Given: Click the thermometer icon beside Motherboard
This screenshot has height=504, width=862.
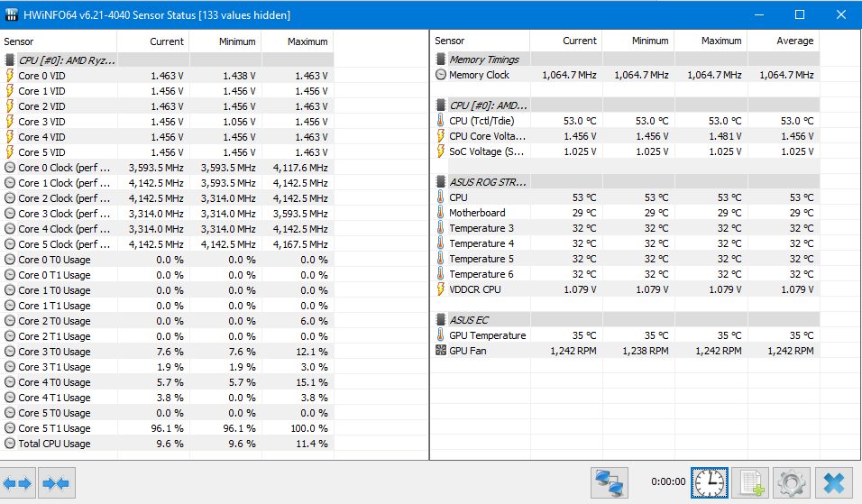Looking at the screenshot, I should click(440, 212).
